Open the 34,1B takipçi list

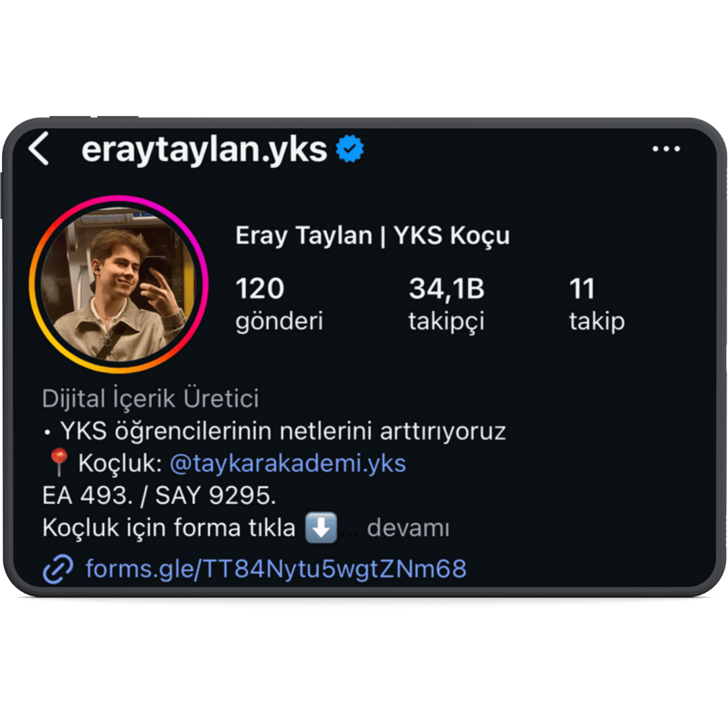(446, 303)
